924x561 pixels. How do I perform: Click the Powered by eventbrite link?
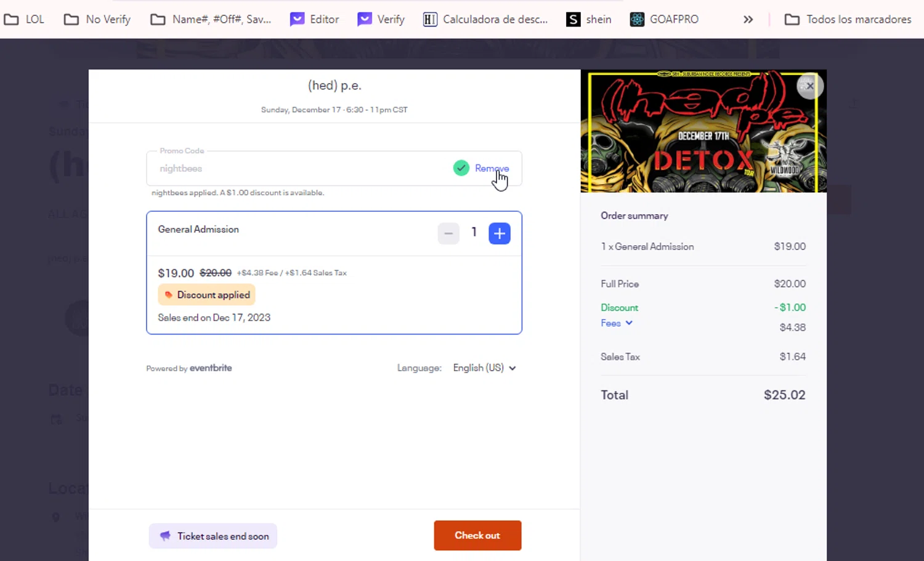point(189,368)
